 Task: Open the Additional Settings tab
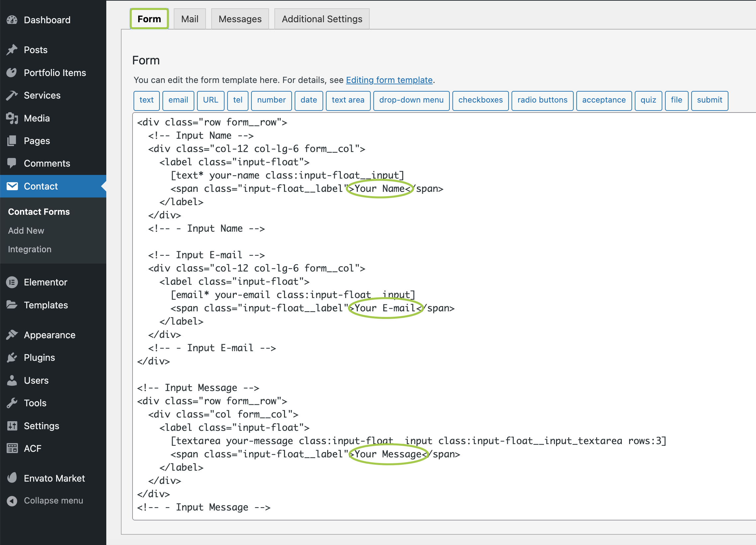coord(322,19)
